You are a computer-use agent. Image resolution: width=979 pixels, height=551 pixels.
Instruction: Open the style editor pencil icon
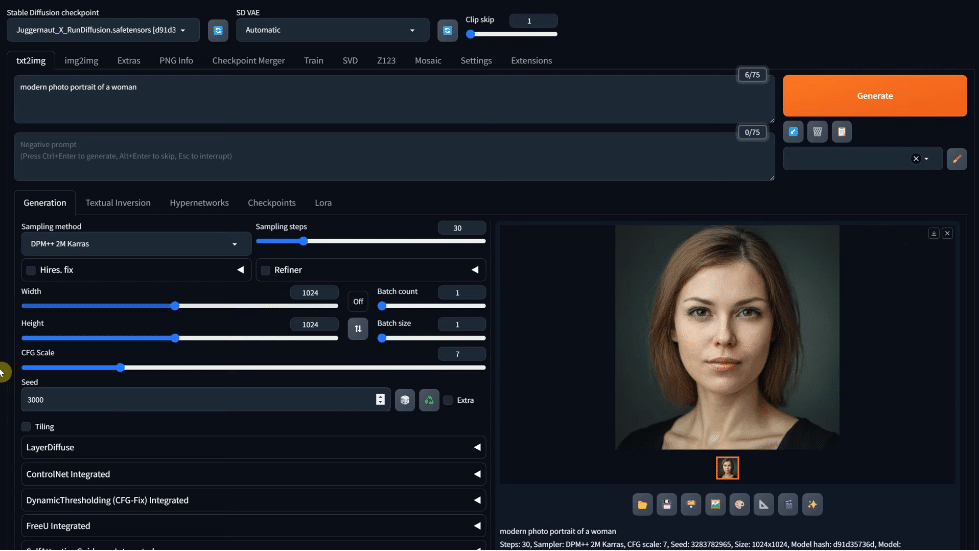click(x=957, y=159)
